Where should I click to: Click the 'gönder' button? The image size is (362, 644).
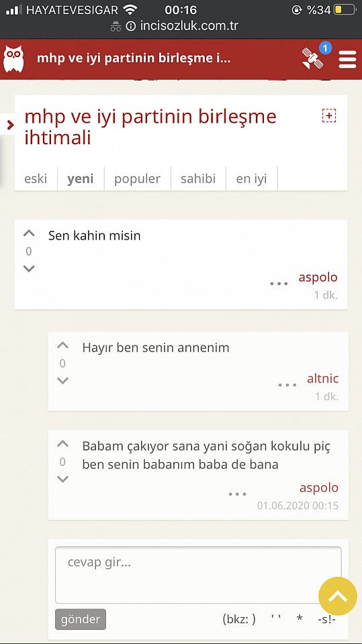[x=81, y=619]
